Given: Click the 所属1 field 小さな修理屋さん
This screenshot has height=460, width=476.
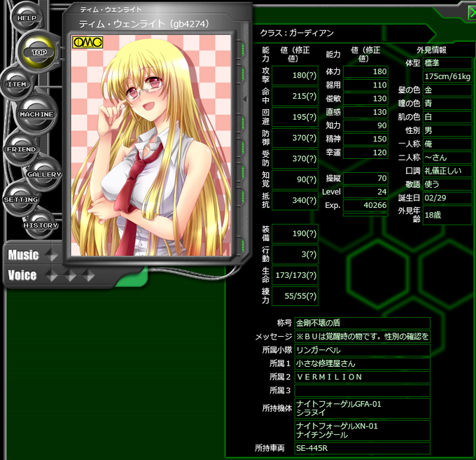Looking at the screenshot, I should point(362,363).
